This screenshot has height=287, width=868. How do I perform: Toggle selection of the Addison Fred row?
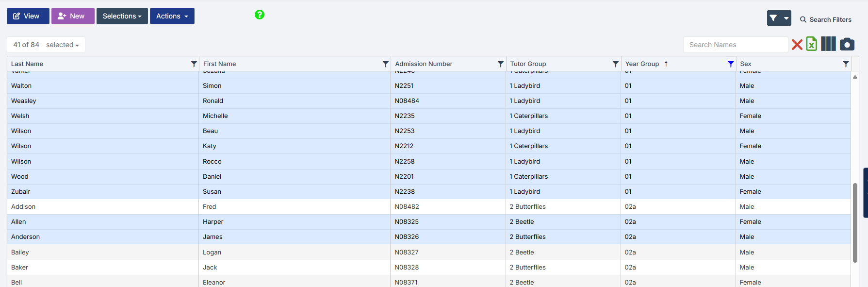coord(97,207)
